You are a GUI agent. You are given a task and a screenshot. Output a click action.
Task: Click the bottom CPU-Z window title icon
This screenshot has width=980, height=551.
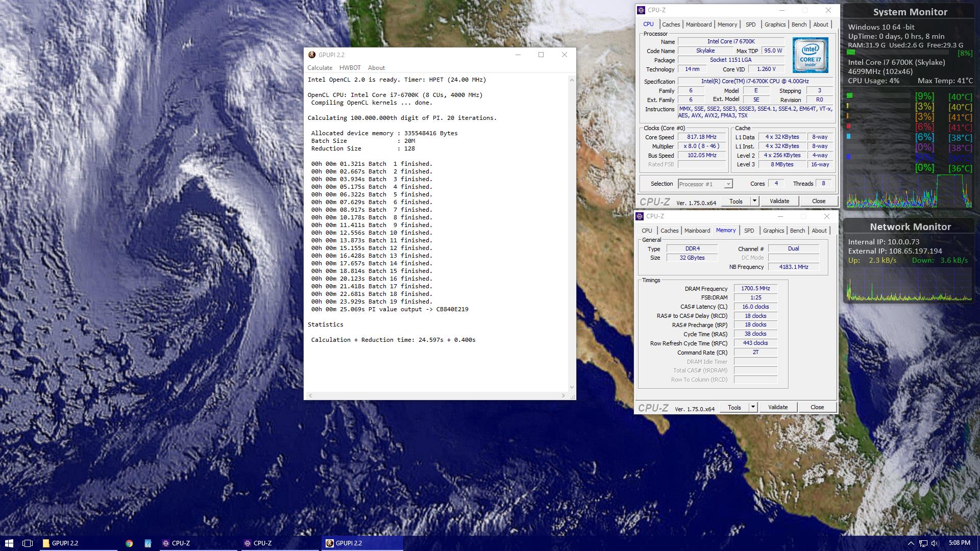pos(640,216)
